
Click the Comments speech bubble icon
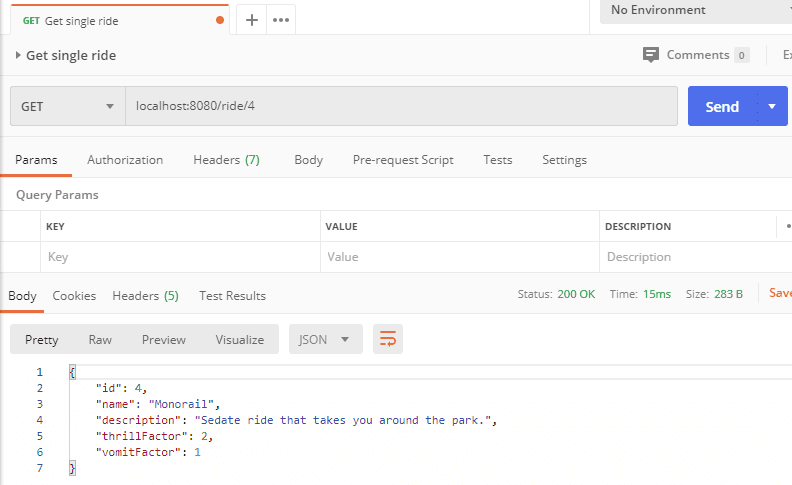(651, 55)
